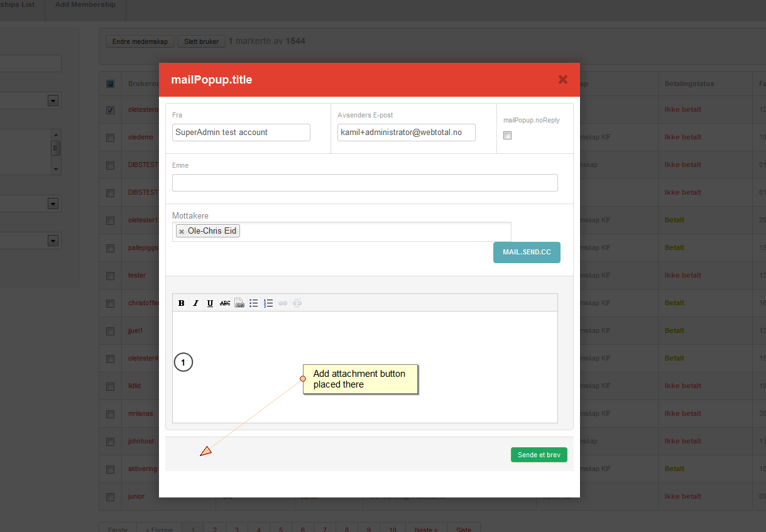Close the mailPopup.title dialog with the X
This screenshot has width=766, height=532.
pyautogui.click(x=563, y=80)
